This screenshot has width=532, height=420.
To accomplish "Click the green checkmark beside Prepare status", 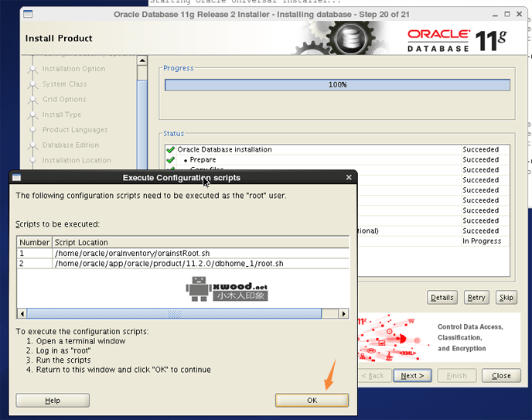I will coord(170,160).
